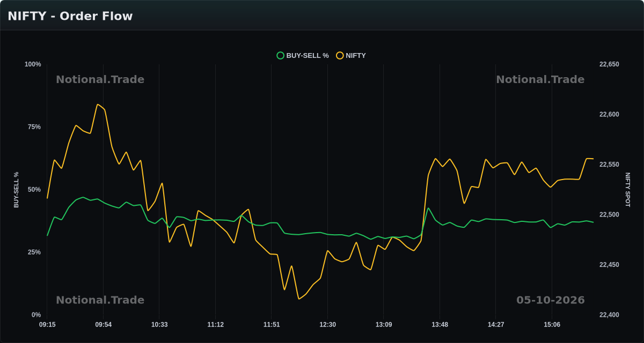Click the 09:54 time axis label

104,325
